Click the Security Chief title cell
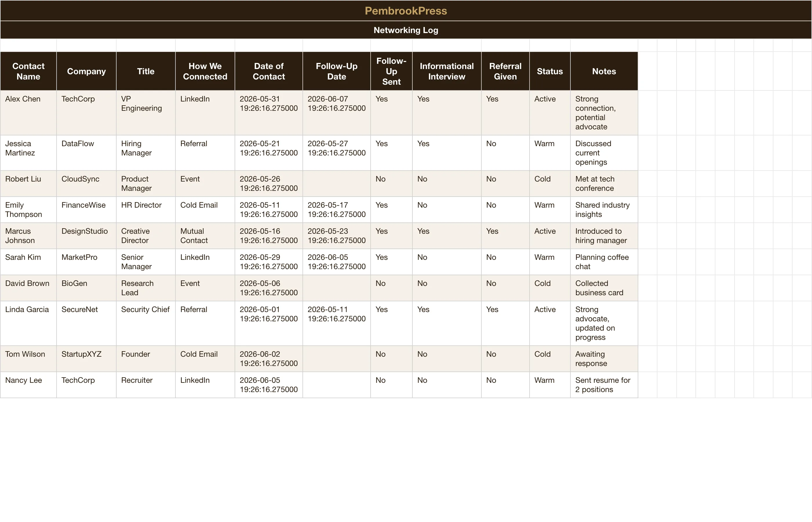This screenshot has height=522, width=812. click(146, 323)
